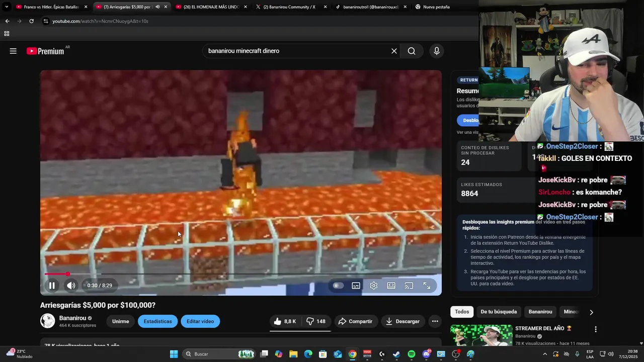Go to YouTube Premium home logo
This screenshot has width=644, height=362.
tap(45, 51)
